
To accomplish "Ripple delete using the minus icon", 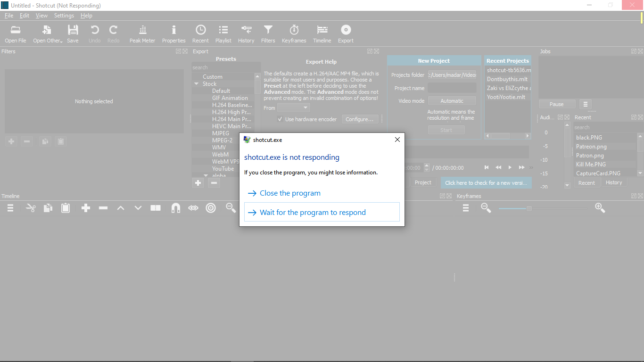I will pyautogui.click(x=103, y=208).
